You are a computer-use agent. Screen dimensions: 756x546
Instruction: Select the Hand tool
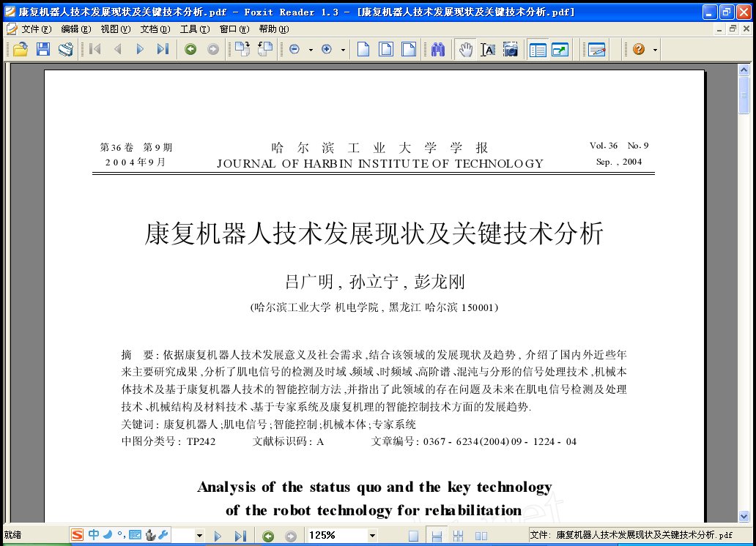coord(466,49)
